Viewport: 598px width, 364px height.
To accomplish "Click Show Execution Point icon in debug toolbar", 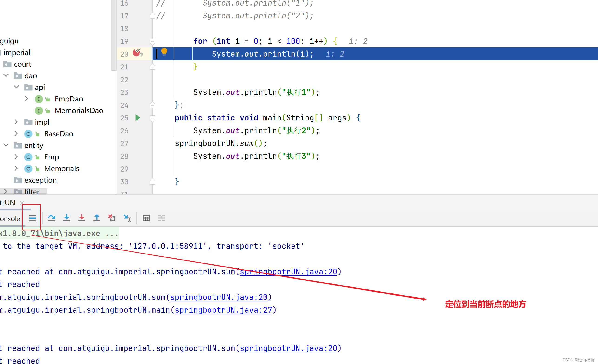I will coord(32,218).
